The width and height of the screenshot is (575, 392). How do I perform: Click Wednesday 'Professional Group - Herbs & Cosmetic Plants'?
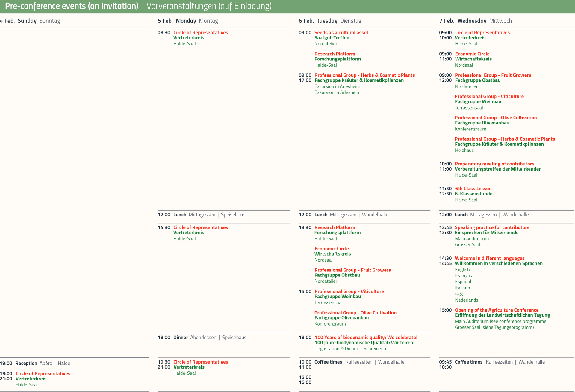(x=505, y=139)
